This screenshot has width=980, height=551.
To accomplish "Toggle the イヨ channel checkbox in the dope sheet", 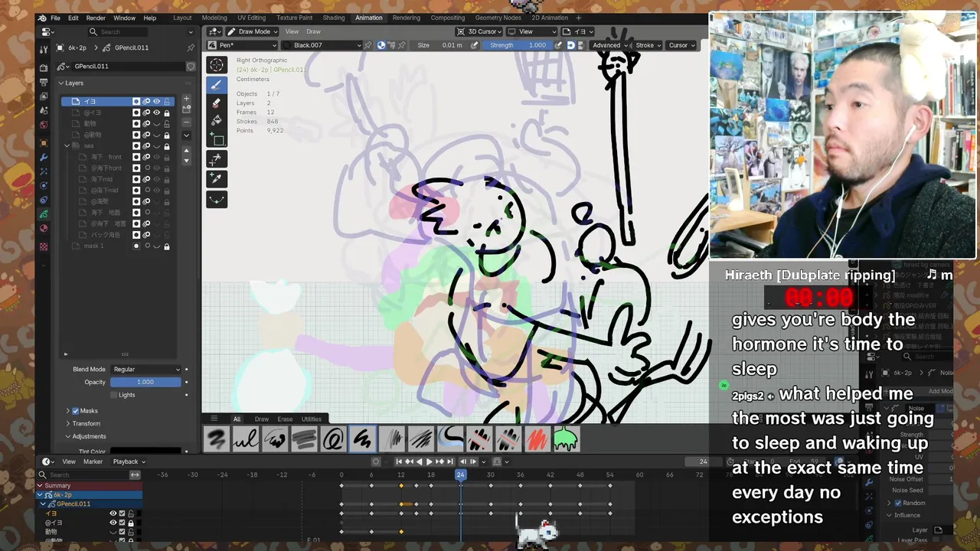I will click(122, 514).
